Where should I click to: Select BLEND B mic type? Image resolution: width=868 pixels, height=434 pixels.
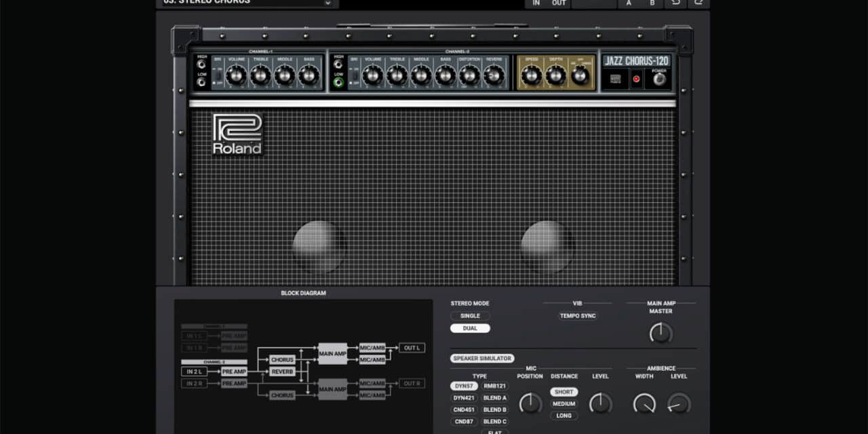click(x=495, y=410)
